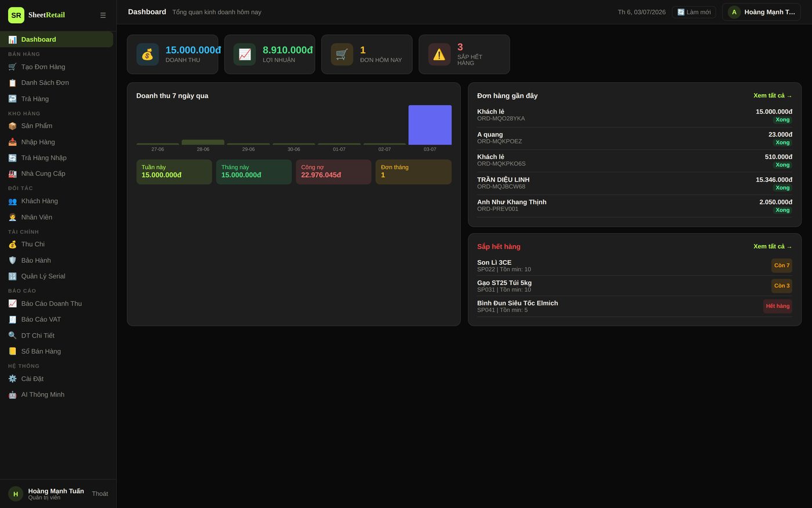Image resolution: width=812 pixels, height=508 pixels.
Task: Click the shopping cart icon beside Tạo Đơn Hàng
Action: point(12,67)
